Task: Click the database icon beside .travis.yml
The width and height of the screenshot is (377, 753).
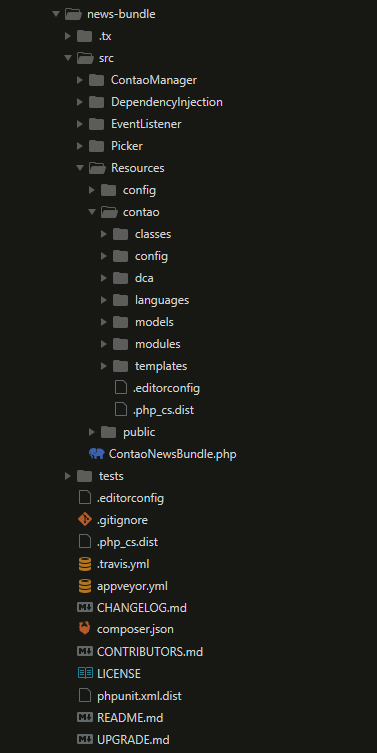Action: (85, 564)
